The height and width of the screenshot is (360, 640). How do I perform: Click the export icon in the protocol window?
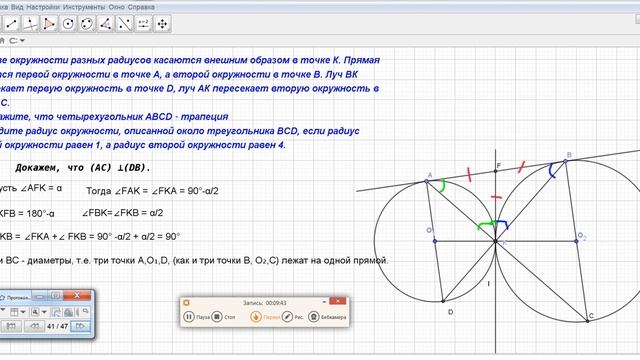(x=57, y=312)
